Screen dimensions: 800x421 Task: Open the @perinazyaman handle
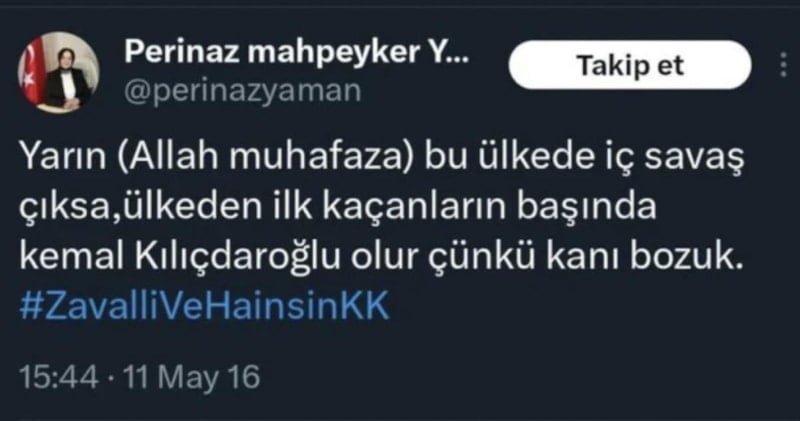pyautogui.click(x=243, y=92)
